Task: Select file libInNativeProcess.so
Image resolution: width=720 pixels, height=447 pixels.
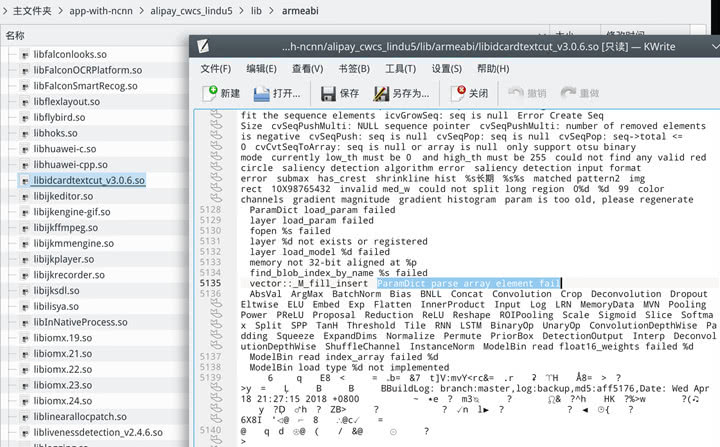Action: tap(80, 322)
